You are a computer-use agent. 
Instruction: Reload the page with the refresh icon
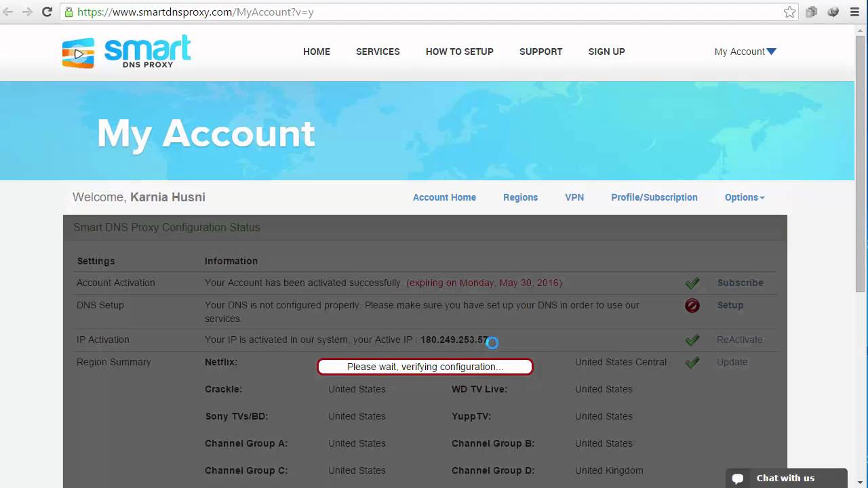point(47,12)
